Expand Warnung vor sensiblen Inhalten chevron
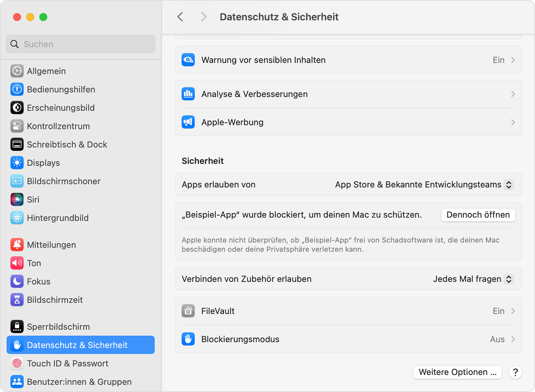 (x=513, y=60)
